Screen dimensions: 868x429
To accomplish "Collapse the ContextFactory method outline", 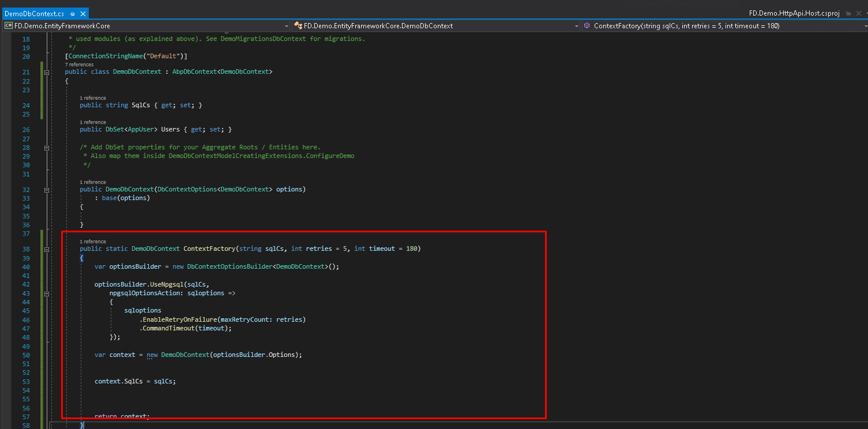I will click(x=47, y=249).
